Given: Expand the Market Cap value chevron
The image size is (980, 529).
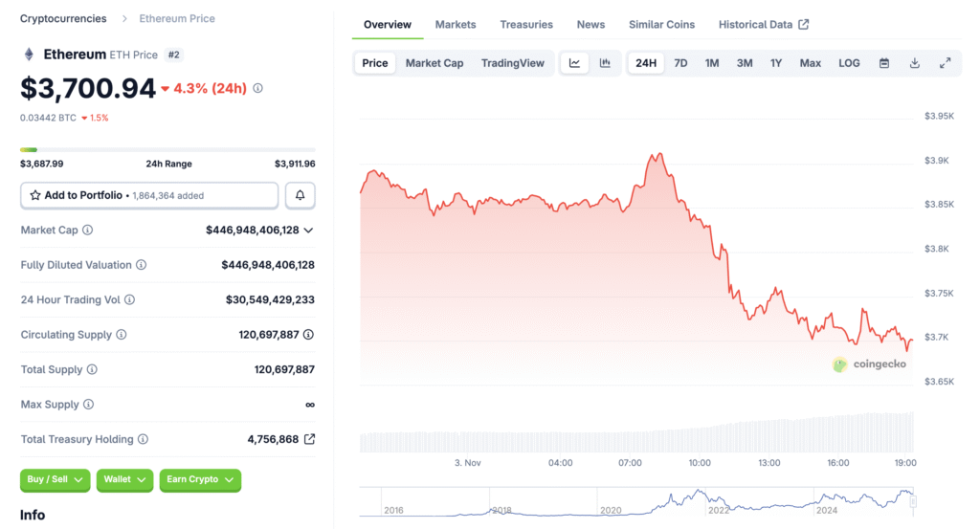Looking at the screenshot, I should tap(308, 231).
